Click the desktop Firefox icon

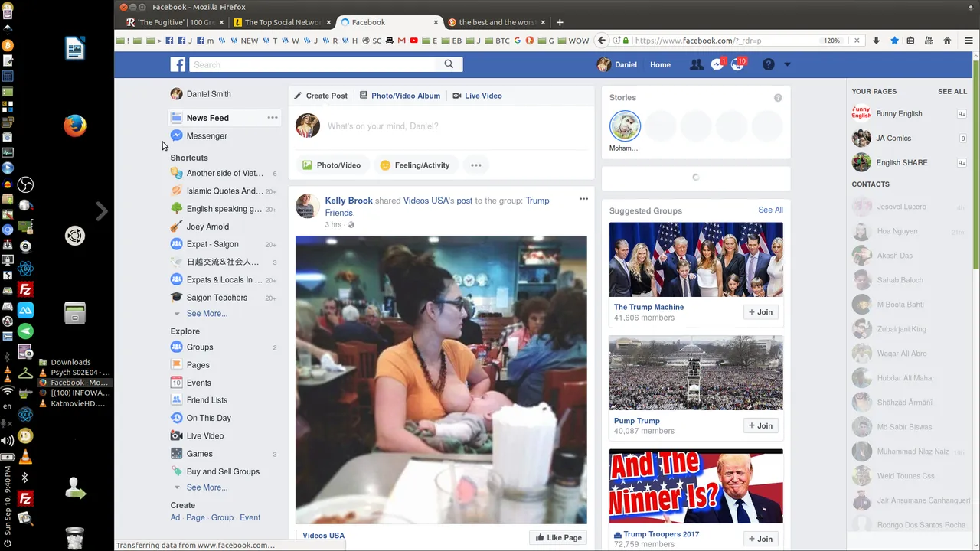point(75,126)
